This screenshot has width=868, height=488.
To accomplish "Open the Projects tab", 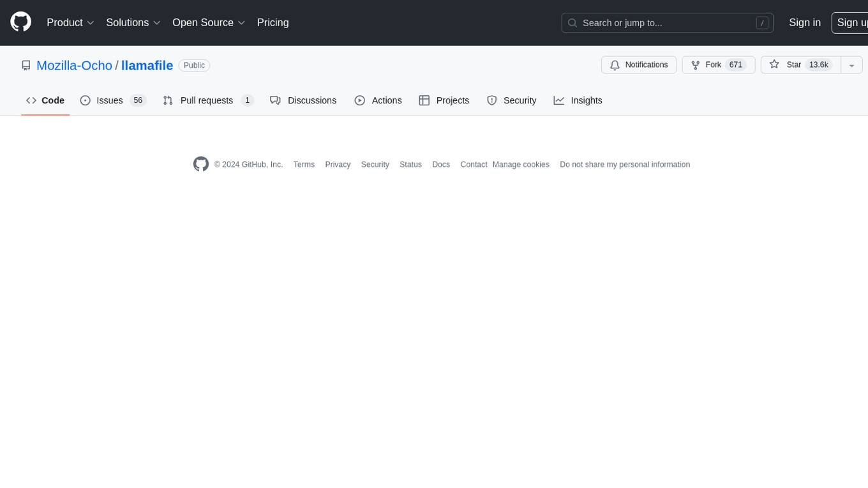I will (x=444, y=100).
